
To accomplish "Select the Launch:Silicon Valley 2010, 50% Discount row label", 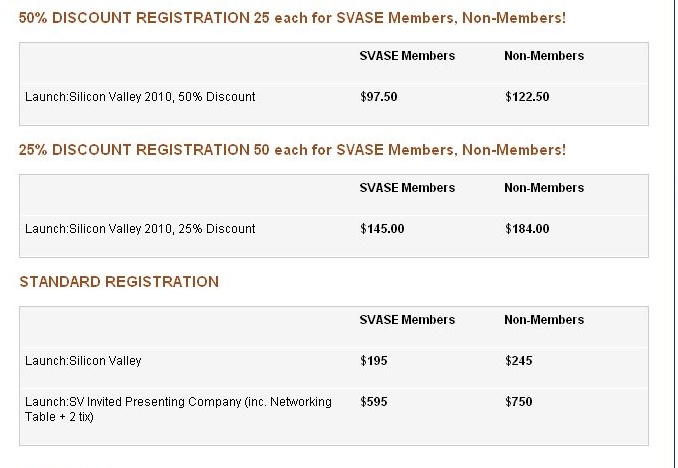I will pos(140,97).
